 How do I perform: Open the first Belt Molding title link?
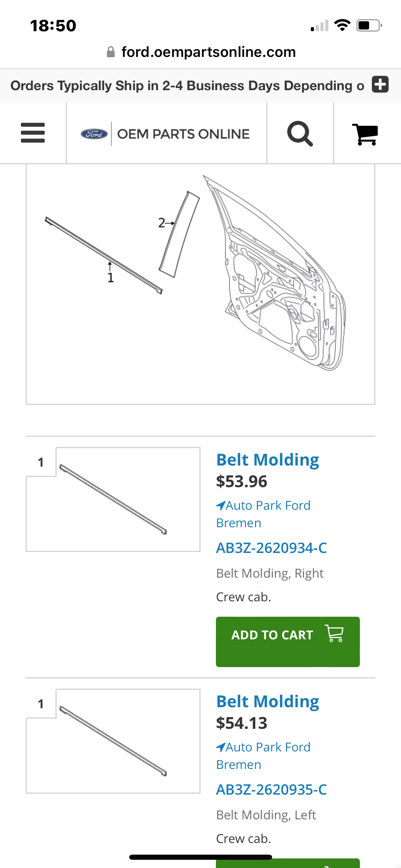268,460
